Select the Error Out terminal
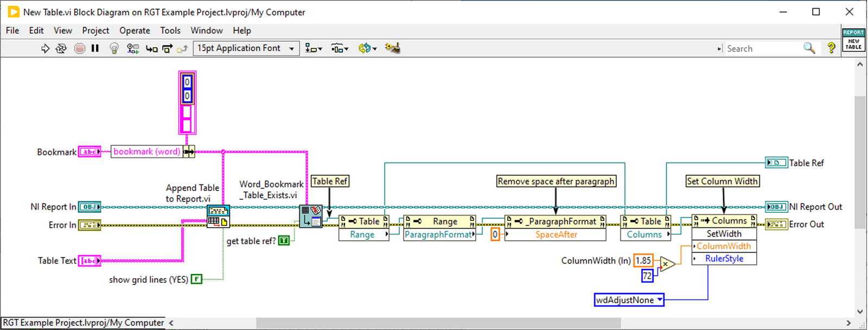This screenshot has width=868, height=330. (776, 224)
